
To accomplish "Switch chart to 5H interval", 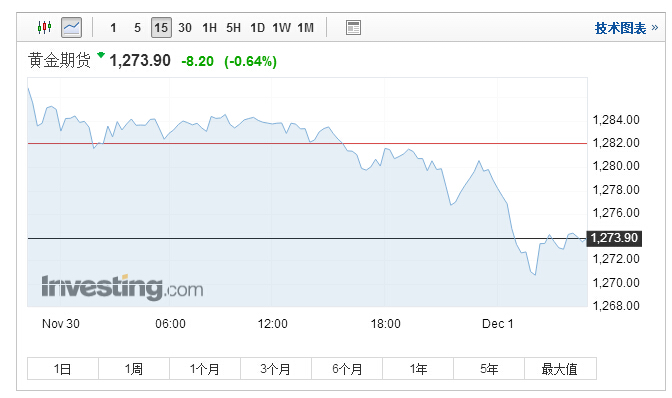I will click(x=233, y=28).
